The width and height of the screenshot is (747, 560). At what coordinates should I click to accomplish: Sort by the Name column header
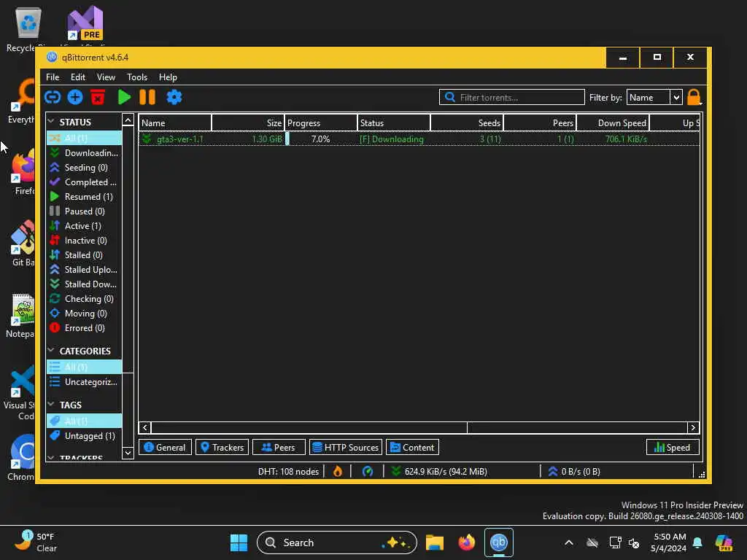175,122
